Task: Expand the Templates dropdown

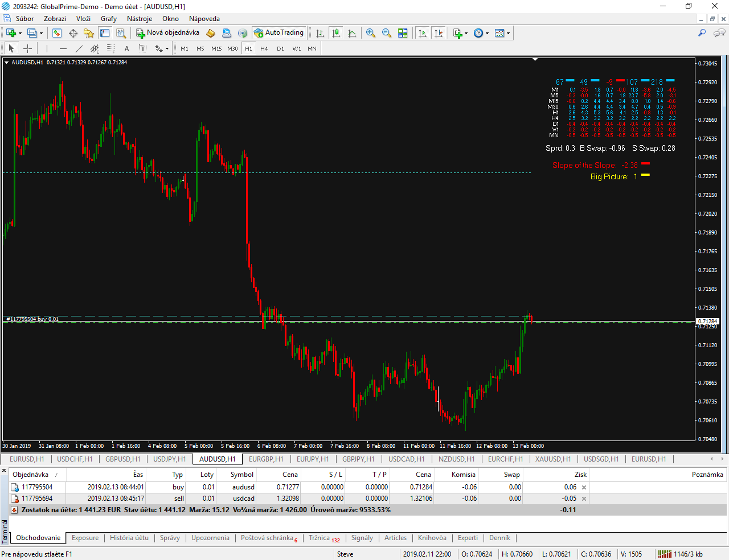Action: point(508,33)
